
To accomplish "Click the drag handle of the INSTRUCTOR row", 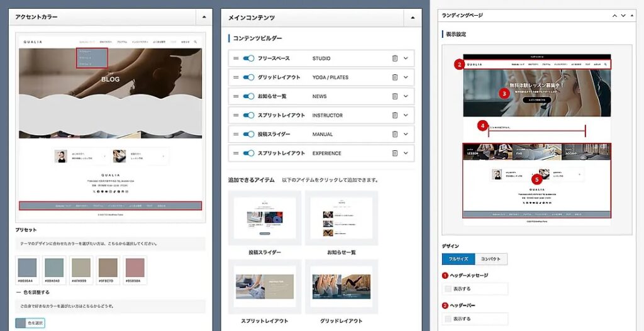I will click(236, 115).
